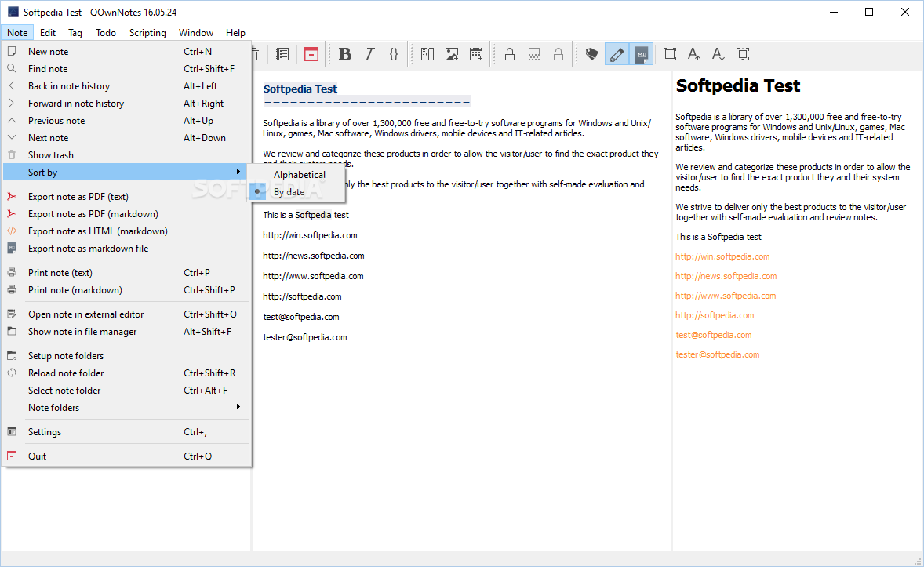Open the Tag menu
This screenshot has width=924, height=567.
tap(75, 33)
